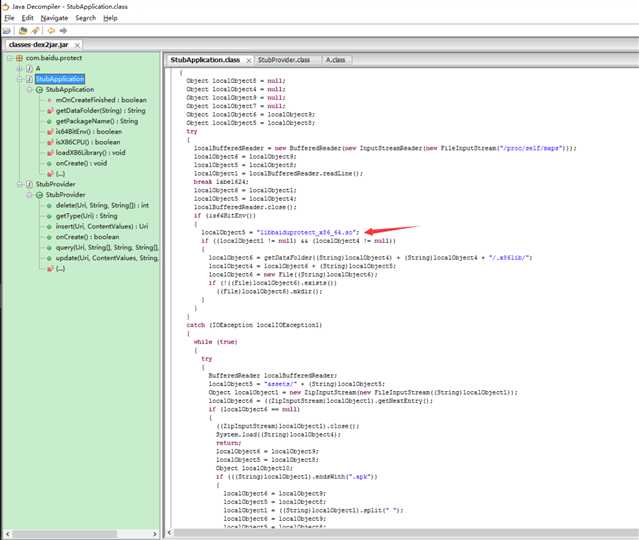Click the method icon beside getDataFolder(String)

tap(50, 110)
